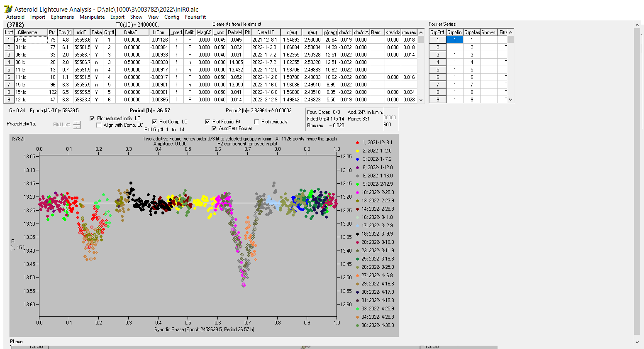Viewport: 644px width, 349px height.
Task: Click the LCfilename column header
Action: pos(31,32)
